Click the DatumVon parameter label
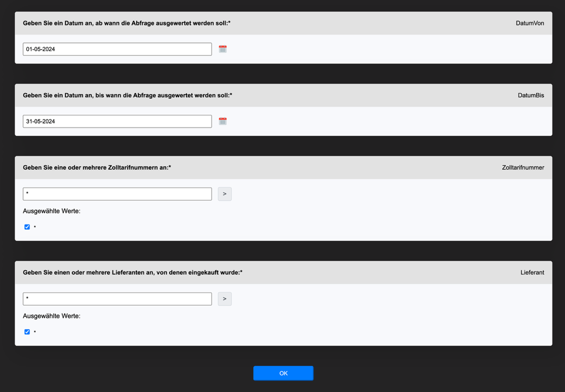The height and width of the screenshot is (392, 565). (529, 23)
